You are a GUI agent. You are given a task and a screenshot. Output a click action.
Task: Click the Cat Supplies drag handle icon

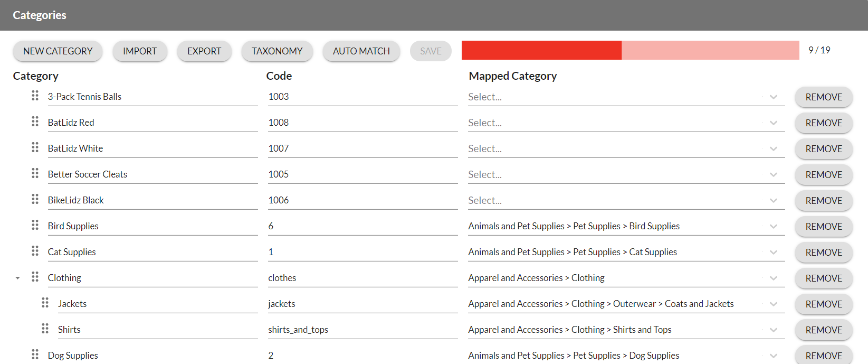coord(35,251)
